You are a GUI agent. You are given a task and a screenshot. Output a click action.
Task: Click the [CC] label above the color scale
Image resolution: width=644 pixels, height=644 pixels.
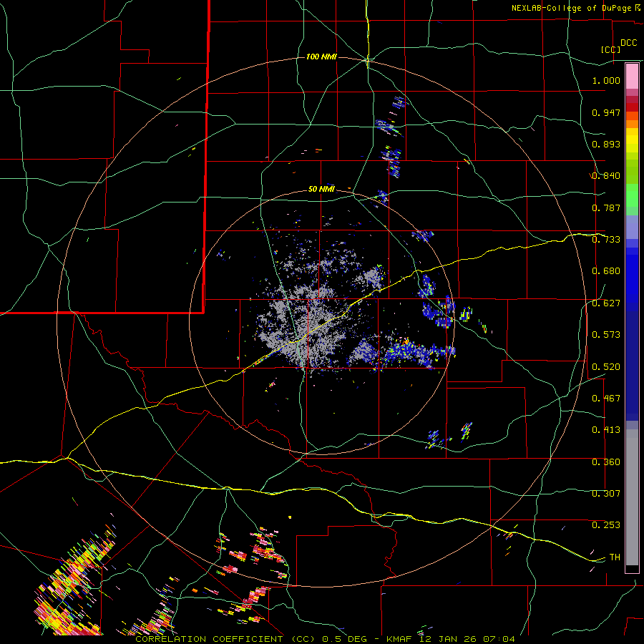[x=610, y=49]
